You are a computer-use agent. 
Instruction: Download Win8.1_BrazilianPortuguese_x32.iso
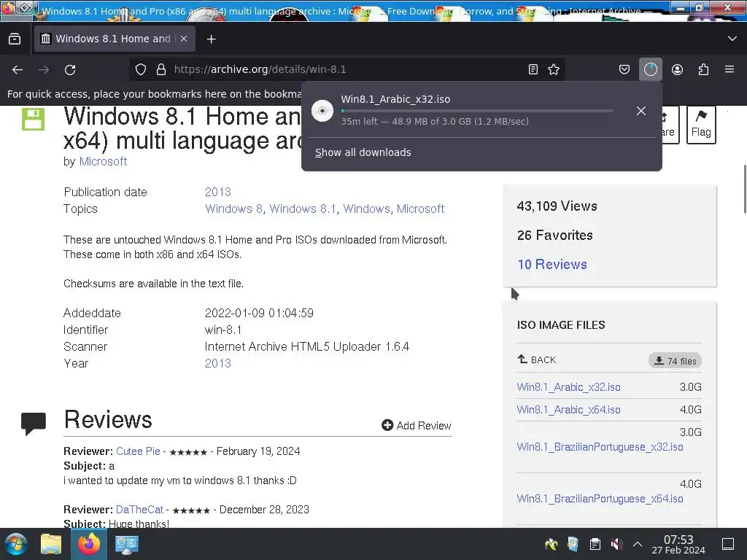click(x=600, y=447)
